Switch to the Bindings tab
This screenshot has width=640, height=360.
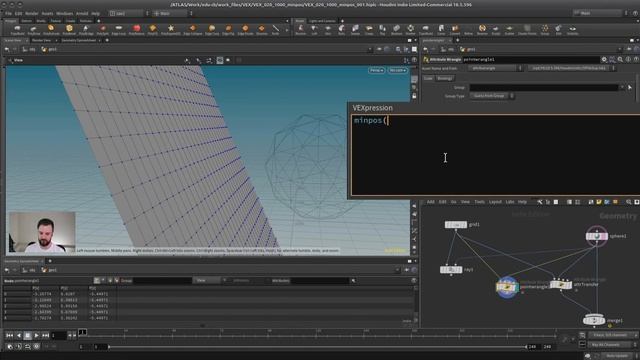[x=444, y=78]
